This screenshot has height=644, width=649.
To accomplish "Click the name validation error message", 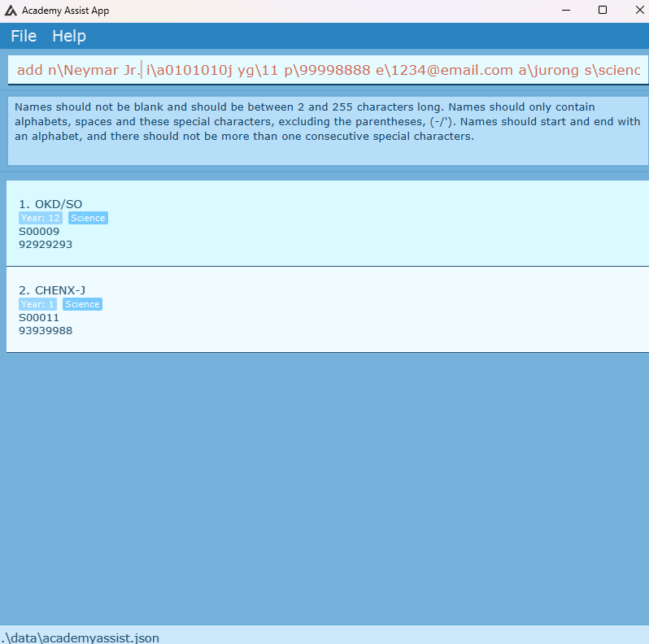I will click(328, 122).
